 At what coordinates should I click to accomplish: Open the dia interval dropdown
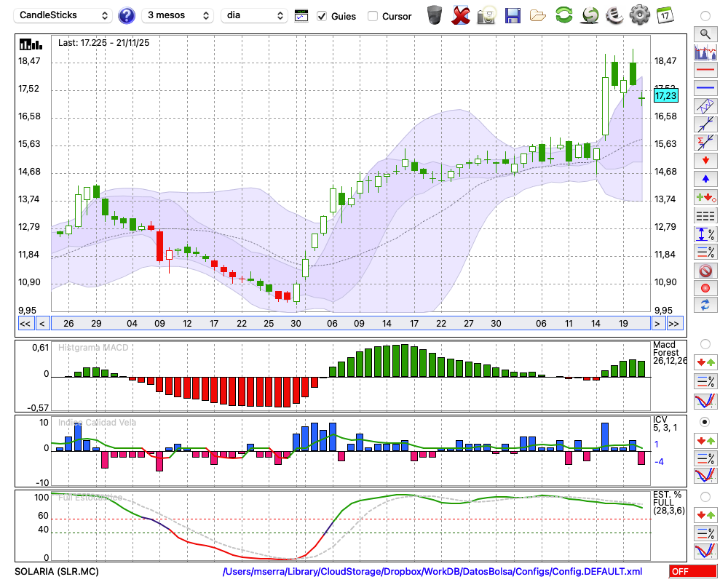click(x=255, y=15)
